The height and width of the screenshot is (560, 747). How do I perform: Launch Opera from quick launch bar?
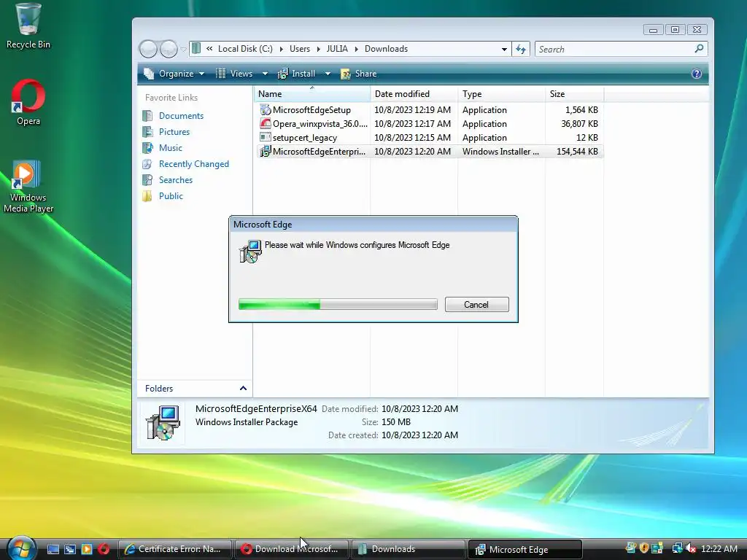104,549
